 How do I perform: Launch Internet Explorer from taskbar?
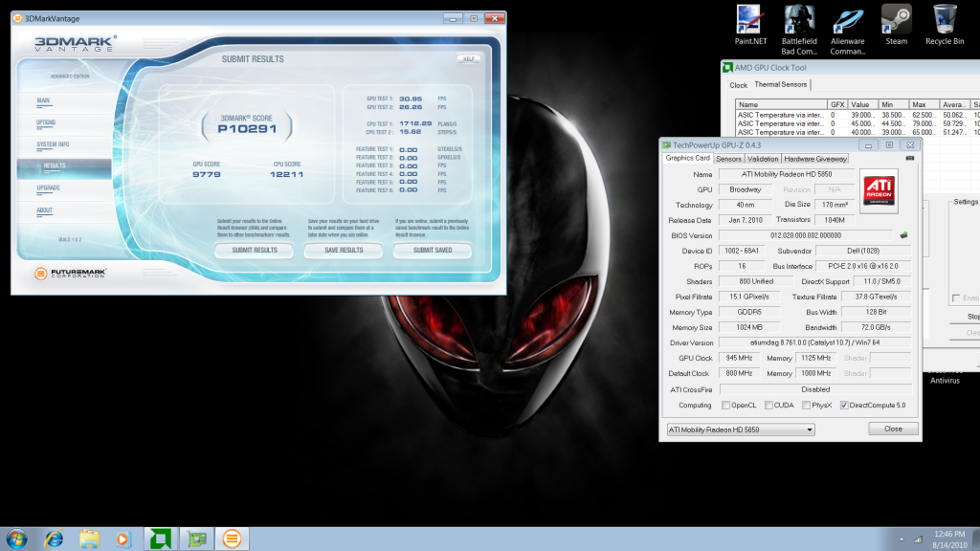pyautogui.click(x=55, y=539)
